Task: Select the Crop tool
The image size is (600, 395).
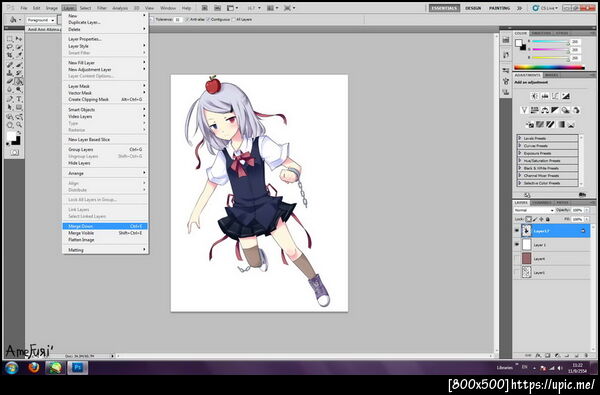Action: (x=10, y=55)
